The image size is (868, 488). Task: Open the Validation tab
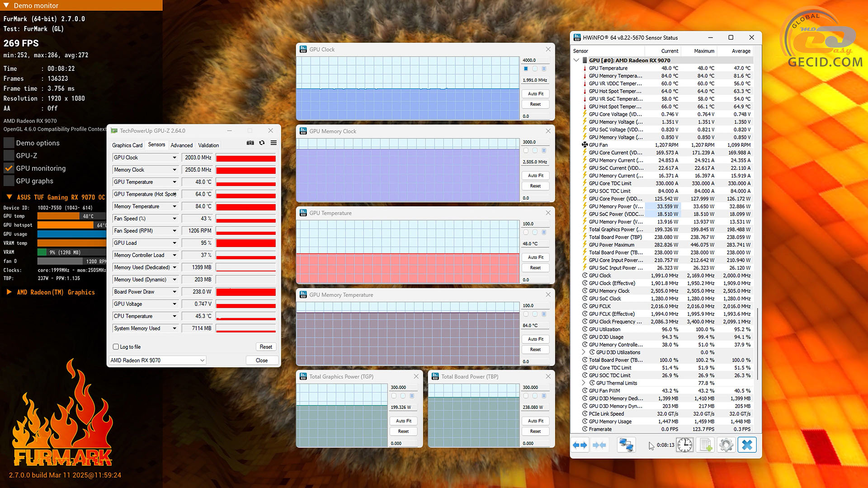[x=208, y=145]
